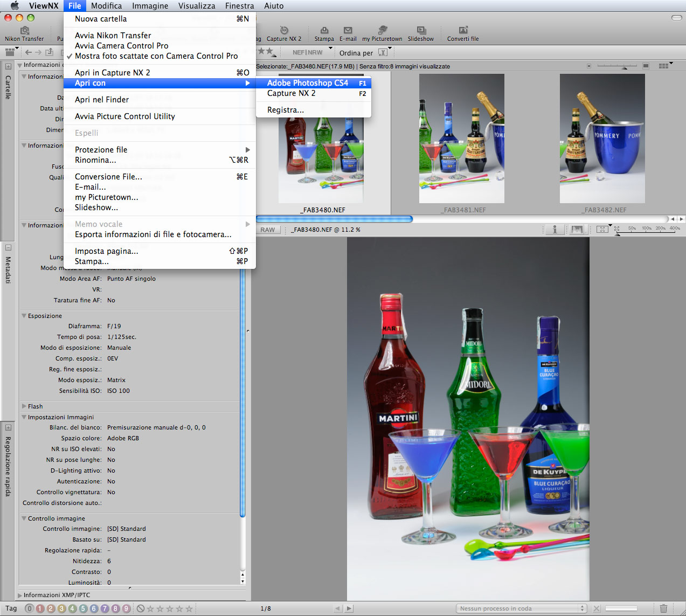The height and width of the screenshot is (616, 686).
Task: Open the Modifica menu
Action: click(106, 6)
